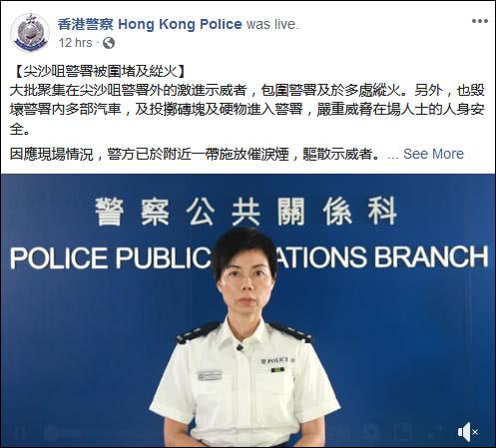Click the Hong Kong Police profile picture
Viewport: 496px width, 448px height.
pyautogui.click(x=30, y=33)
